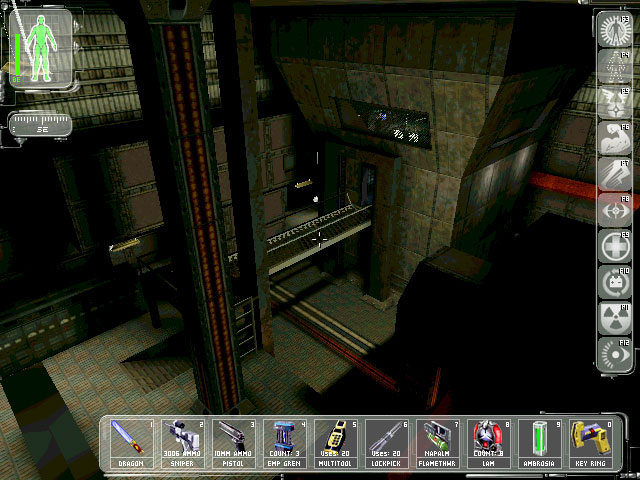Toggle the F7 speed enhancement augmentation
The image size is (640, 480).
pyautogui.click(x=614, y=175)
